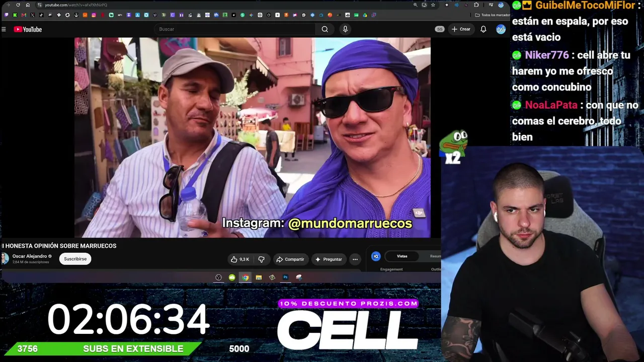Click the 2,64 M de suscriptores text
The image size is (644, 362).
(x=31, y=262)
